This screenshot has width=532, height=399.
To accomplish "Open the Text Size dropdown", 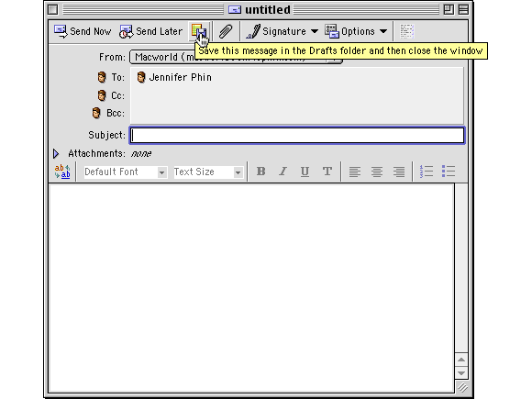I will coord(208,172).
